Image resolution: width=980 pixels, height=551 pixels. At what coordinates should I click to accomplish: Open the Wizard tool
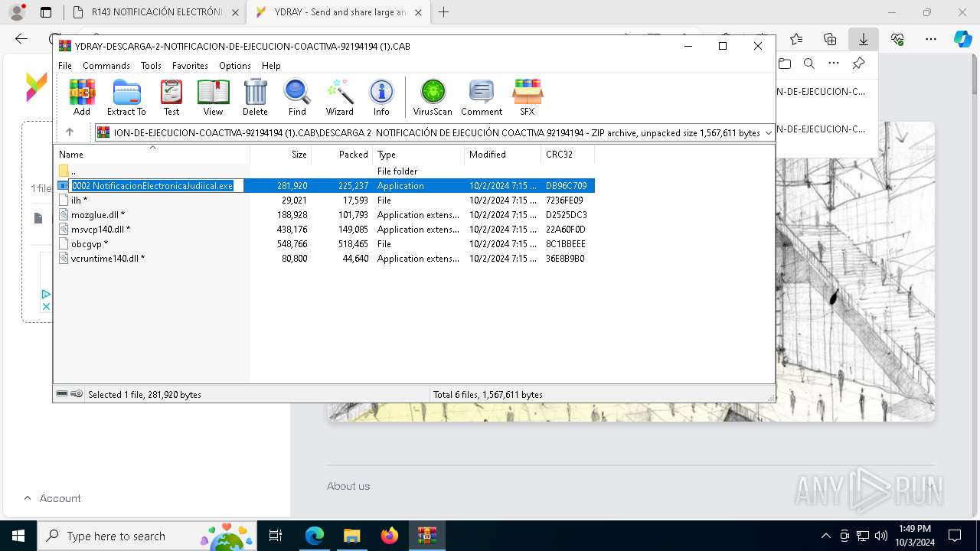(x=339, y=97)
